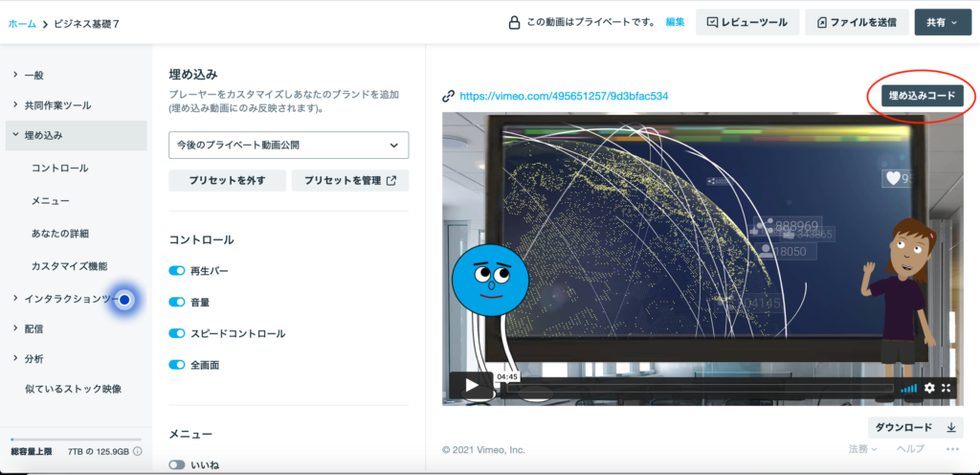Viewport: 980px width, 475px height.
Task: Click the 埋め込みコード button
Action: pos(922,96)
